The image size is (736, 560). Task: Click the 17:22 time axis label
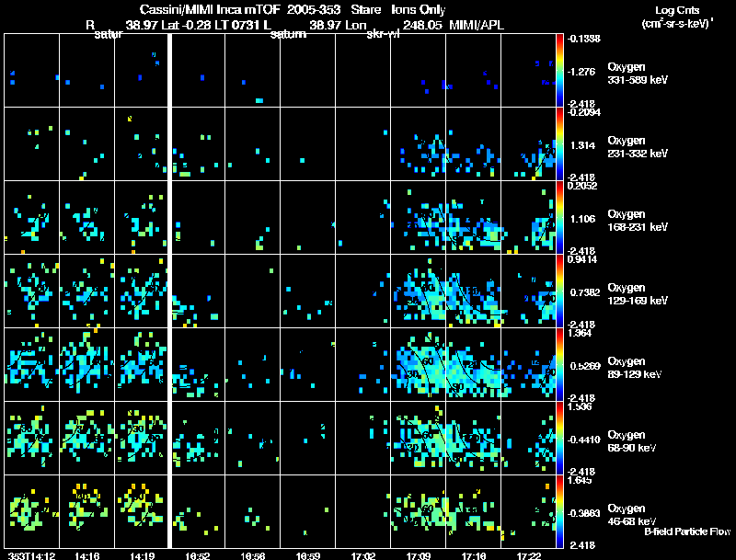528,555
